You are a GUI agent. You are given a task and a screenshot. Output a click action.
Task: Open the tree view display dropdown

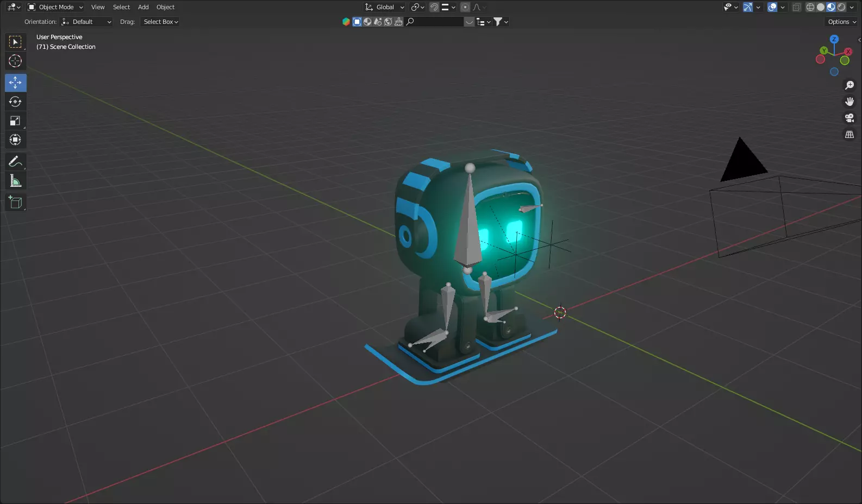pos(483,22)
